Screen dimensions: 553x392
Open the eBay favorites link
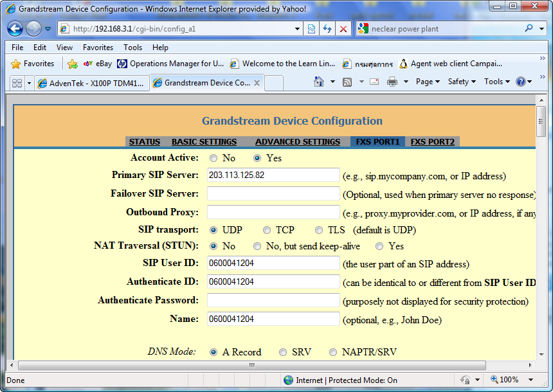pos(98,64)
